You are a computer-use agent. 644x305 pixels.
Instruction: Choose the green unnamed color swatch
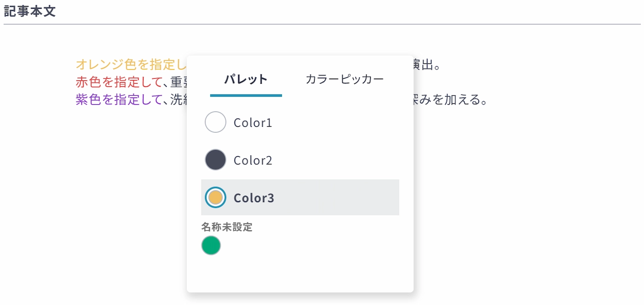pyautogui.click(x=211, y=245)
